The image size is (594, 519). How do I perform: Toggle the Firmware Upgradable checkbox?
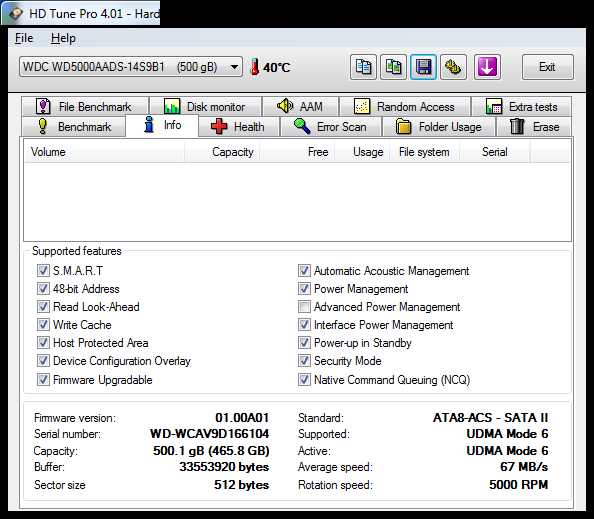[x=43, y=380]
